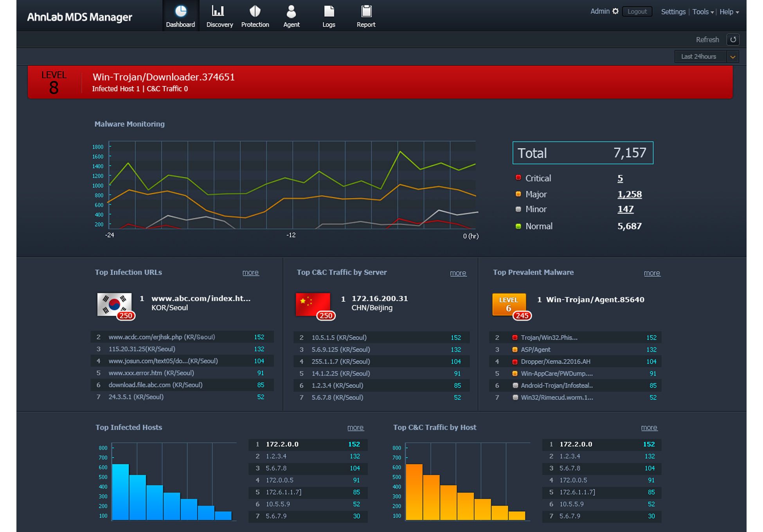The width and height of the screenshot is (763, 532).
Task: Open Admin gear settings icon
Action: [x=615, y=11]
